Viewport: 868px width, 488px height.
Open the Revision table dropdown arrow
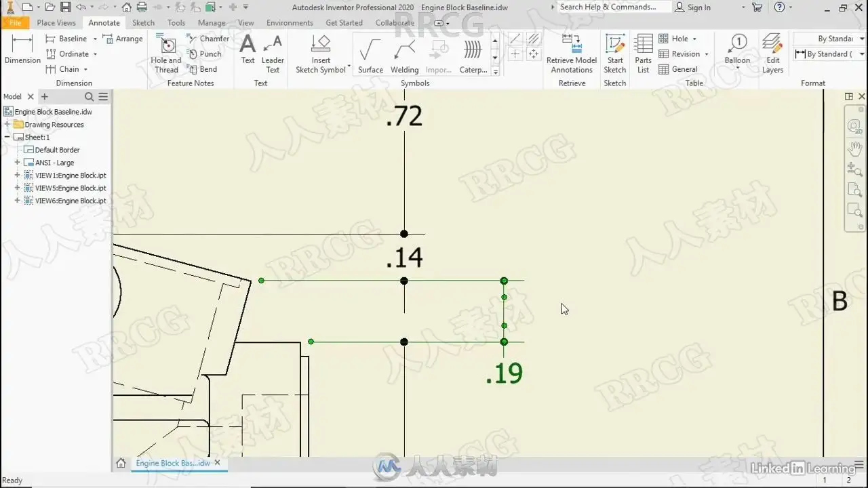click(707, 54)
